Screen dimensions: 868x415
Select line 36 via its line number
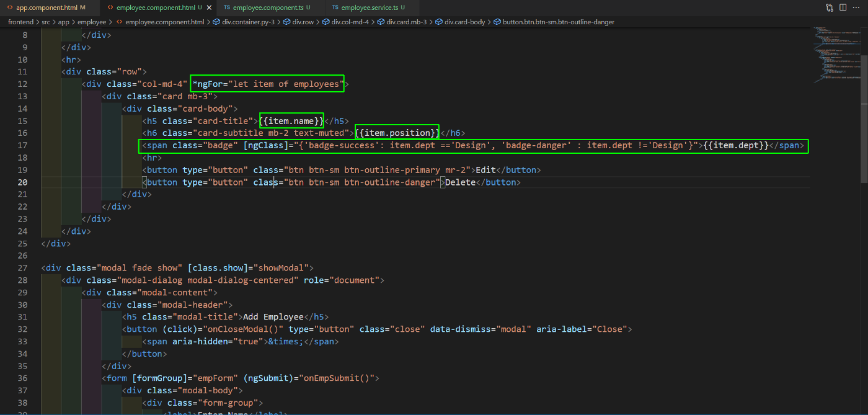point(22,378)
